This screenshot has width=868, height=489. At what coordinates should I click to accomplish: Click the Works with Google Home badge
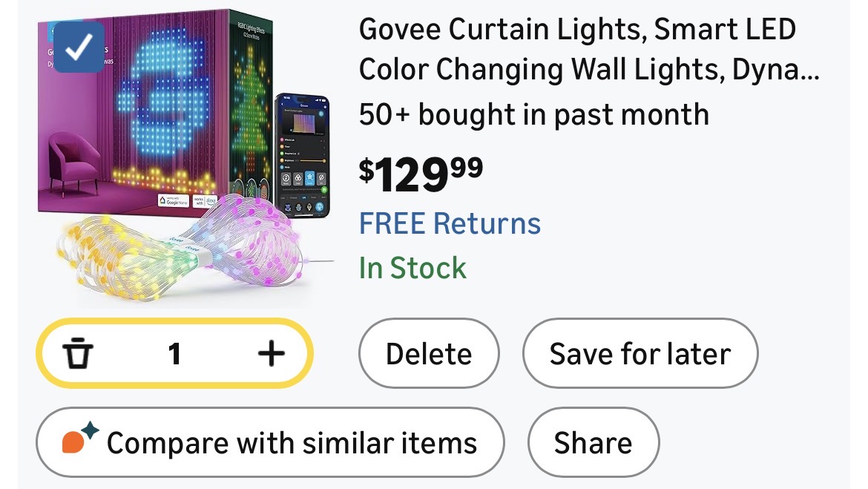click(x=174, y=200)
